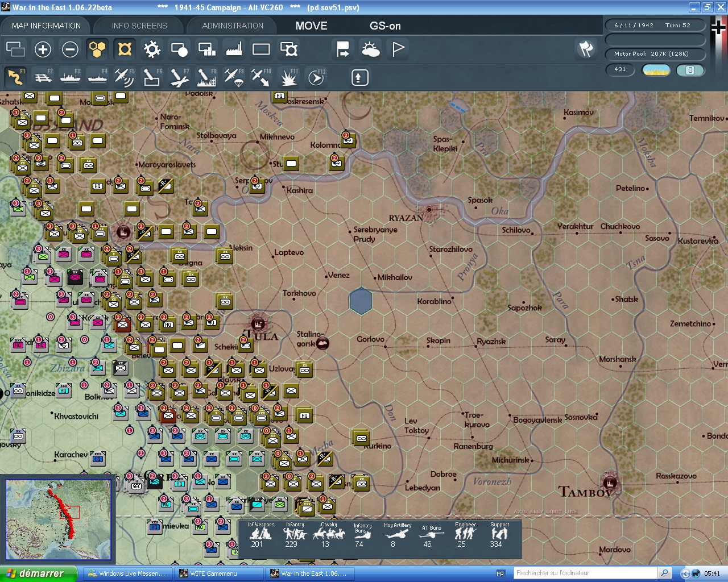Select the air reconnaissance mission (F5)
Image resolution: width=728 pixels, height=582 pixels.
coord(125,77)
